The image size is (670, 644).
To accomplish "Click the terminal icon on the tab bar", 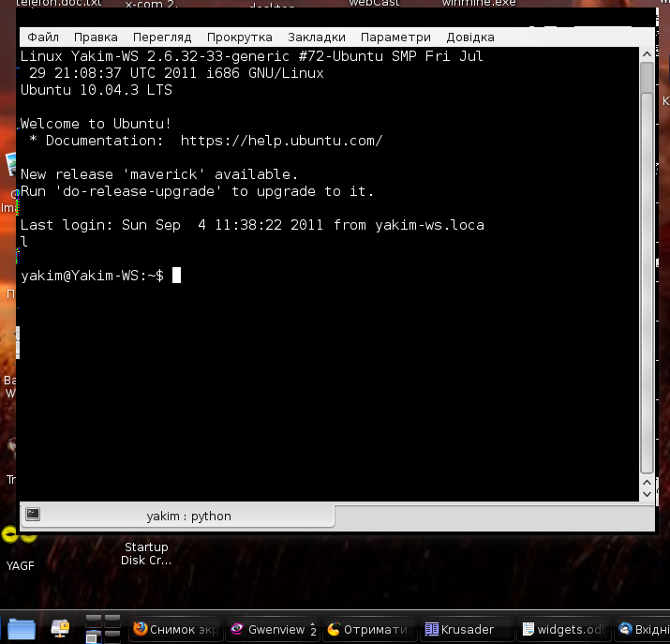I will point(33,514).
